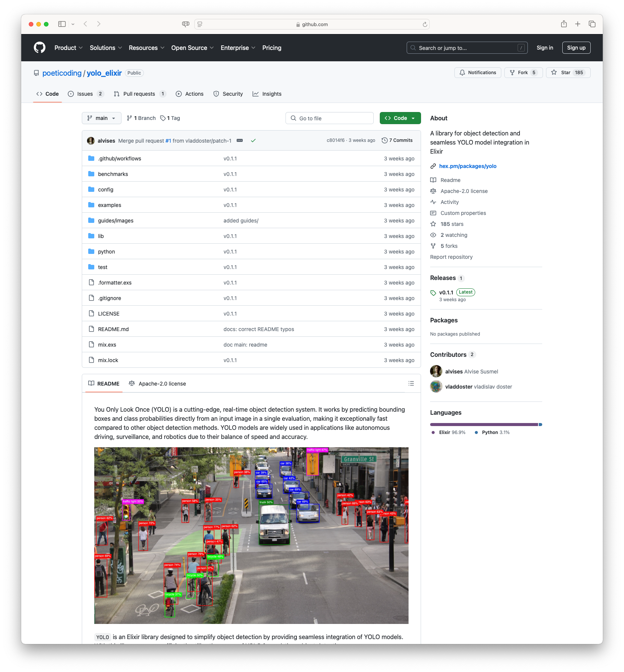Click the Go to file input

[x=329, y=118]
